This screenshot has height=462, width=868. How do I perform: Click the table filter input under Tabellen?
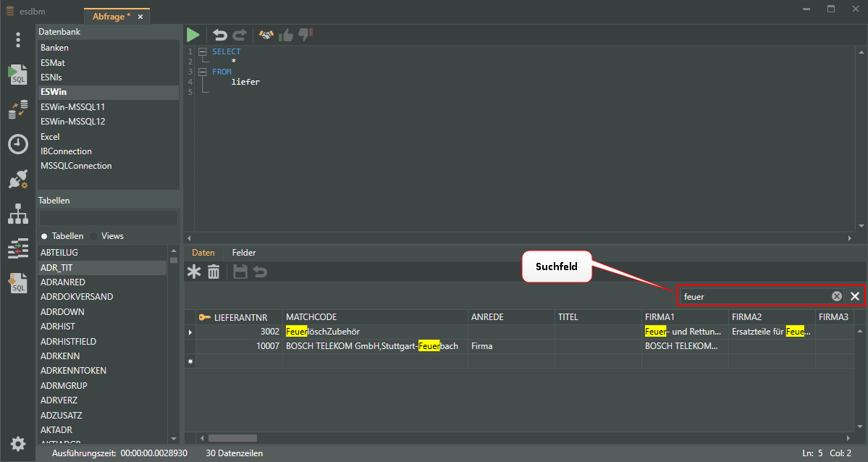(x=108, y=218)
